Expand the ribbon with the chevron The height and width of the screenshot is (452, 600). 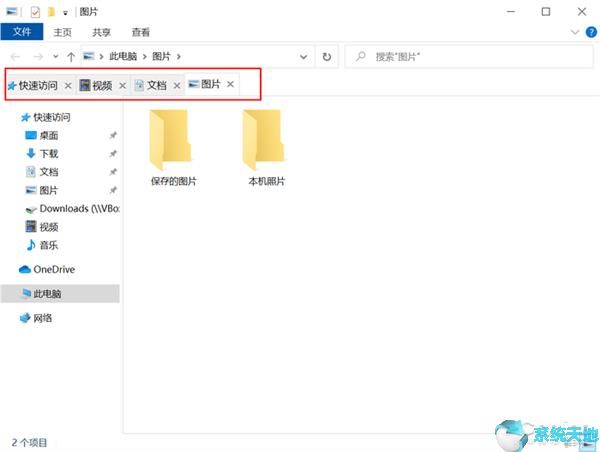click(x=575, y=32)
